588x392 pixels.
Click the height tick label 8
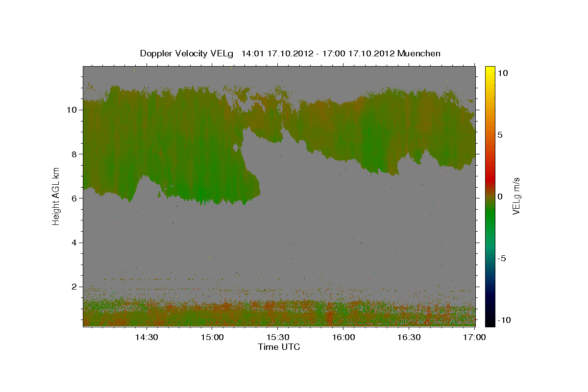coord(74,154)
